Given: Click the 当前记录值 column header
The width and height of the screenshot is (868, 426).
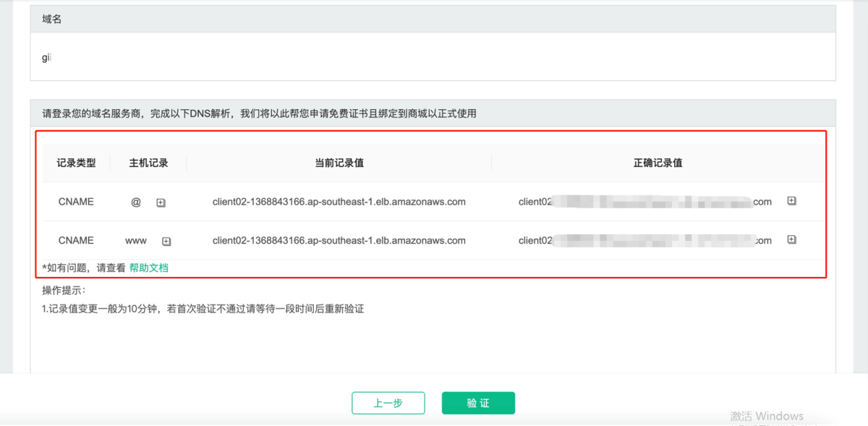Looking at the screenshot, I should pos(339,163).
